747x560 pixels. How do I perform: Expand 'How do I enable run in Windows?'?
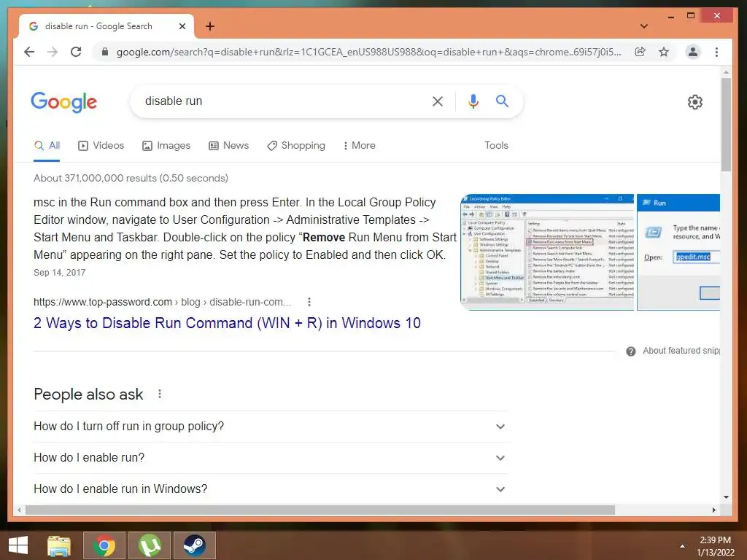pyautogui.click(x=270, y=489)
